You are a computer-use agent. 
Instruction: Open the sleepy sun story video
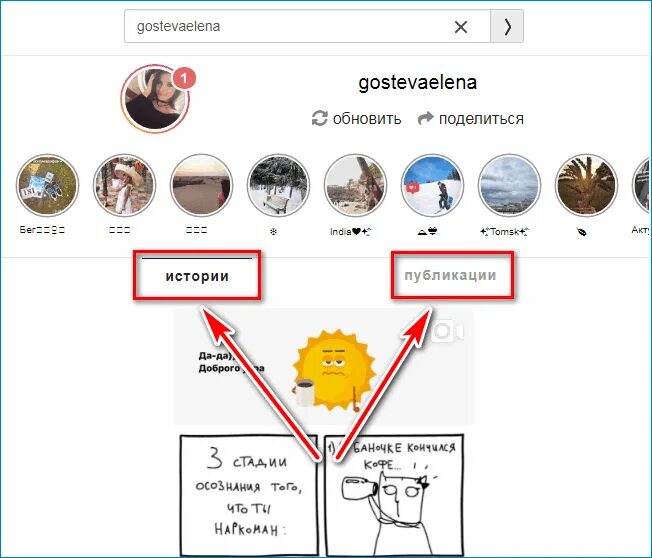point(324,367)
